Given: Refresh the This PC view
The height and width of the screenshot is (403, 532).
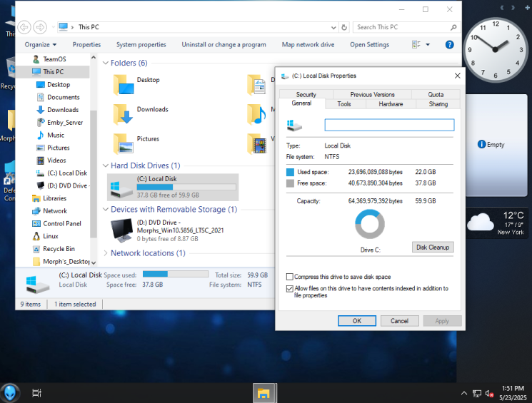Looking at the screenshot, I should pos(344,27).
